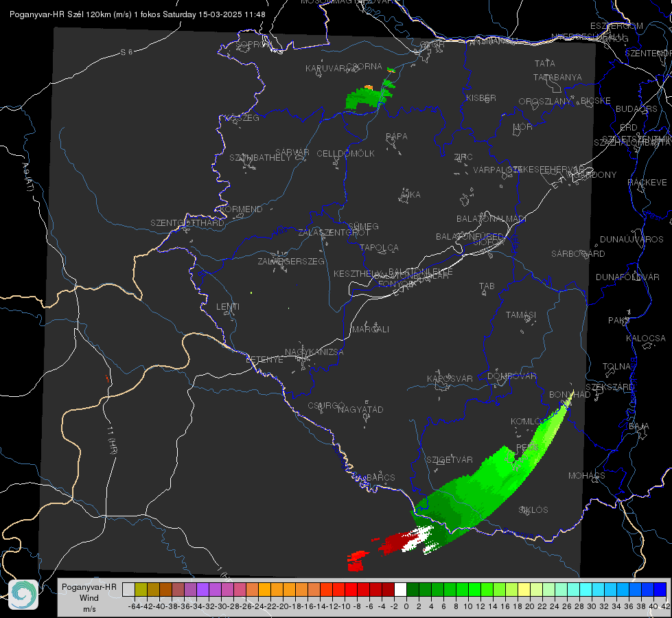Screen dimensions: 672x618
Task: Click the BONYHÁD town label
Action: coord(570,395)
